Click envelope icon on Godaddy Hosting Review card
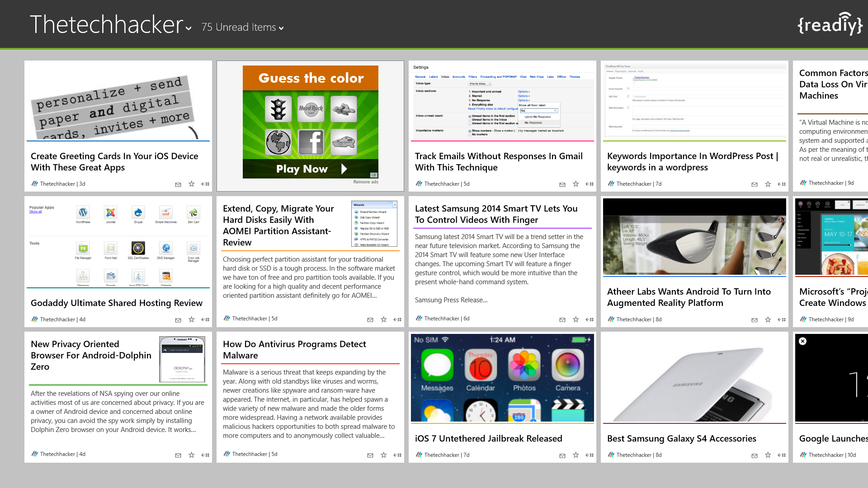This screenshot has height=488, width=868. tap(178, 320)
